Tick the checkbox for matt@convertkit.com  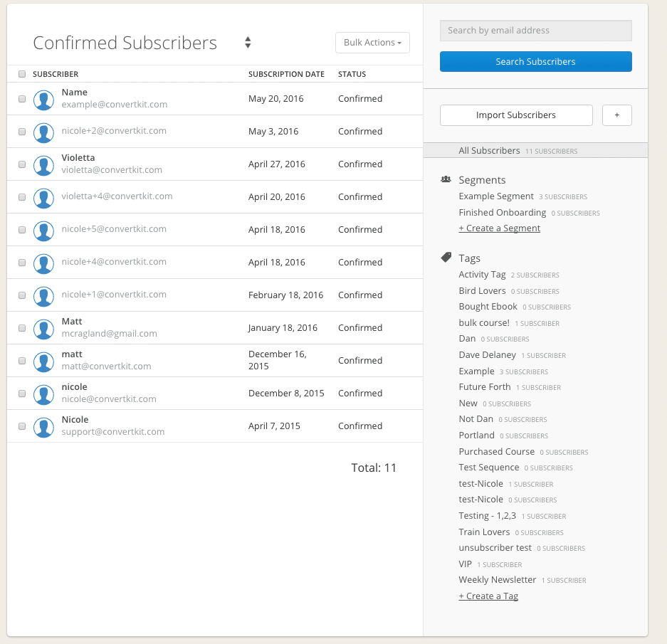click(x=22, y=361)
